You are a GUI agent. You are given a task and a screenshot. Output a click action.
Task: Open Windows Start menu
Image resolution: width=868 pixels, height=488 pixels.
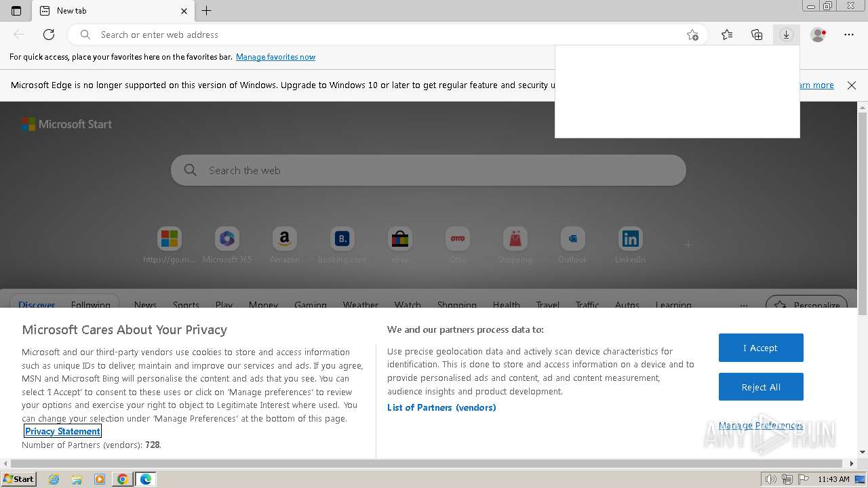click(x=18, y=479)
